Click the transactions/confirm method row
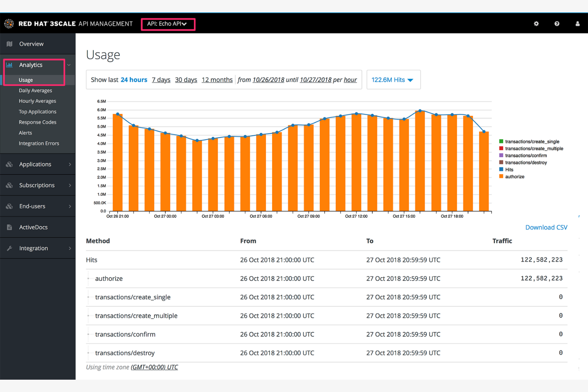The width and height of the screenshot is (588, 392). tap(327, 334)
